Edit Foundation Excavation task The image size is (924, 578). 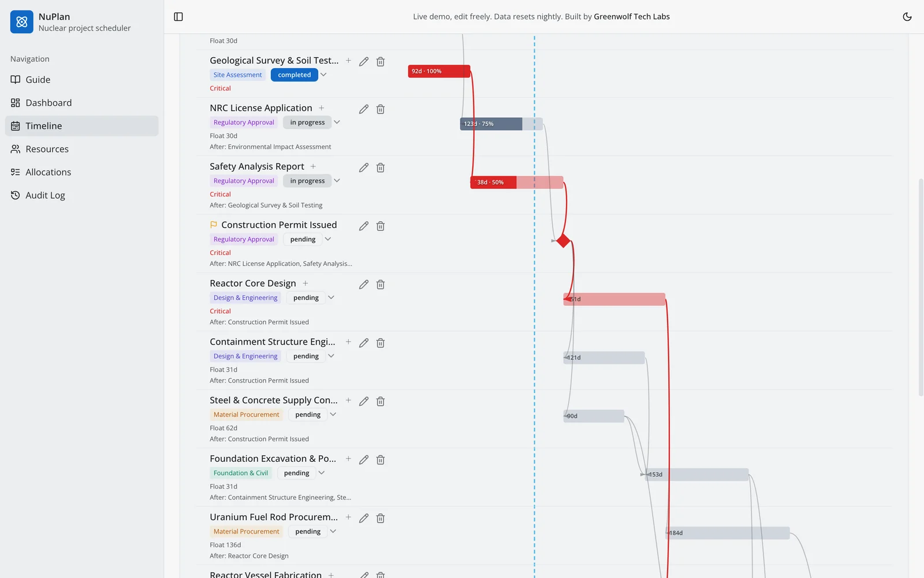click(364, 460)
